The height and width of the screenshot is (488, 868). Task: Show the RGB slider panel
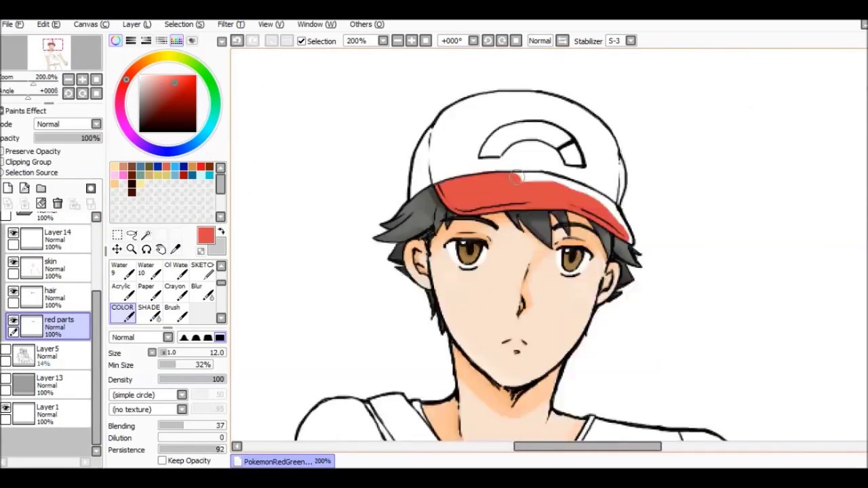pos(131,41)
